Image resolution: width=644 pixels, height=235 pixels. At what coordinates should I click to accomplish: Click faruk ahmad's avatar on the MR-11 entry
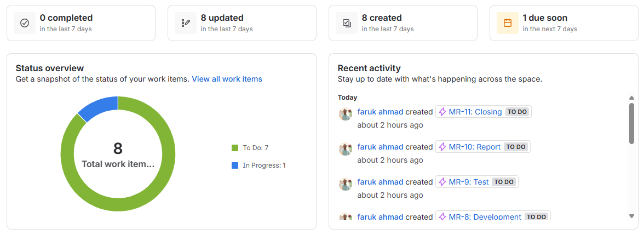pos(345,114)
